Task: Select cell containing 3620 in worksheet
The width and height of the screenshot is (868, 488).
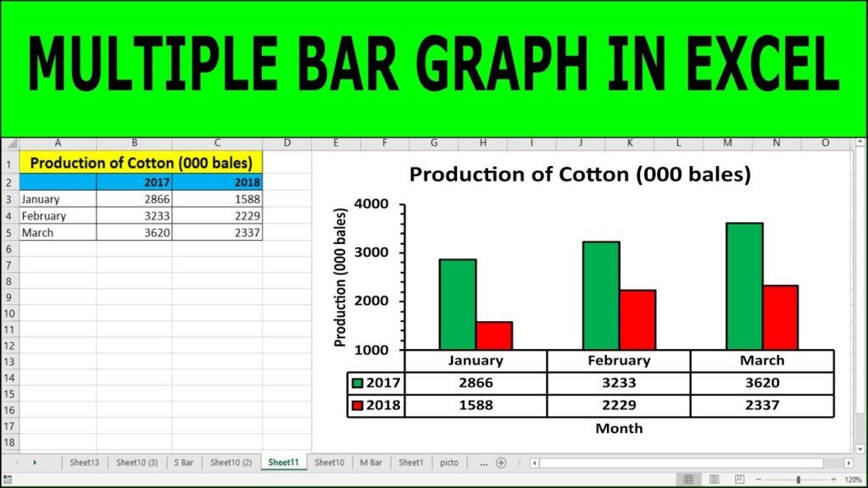Action: 134,232
